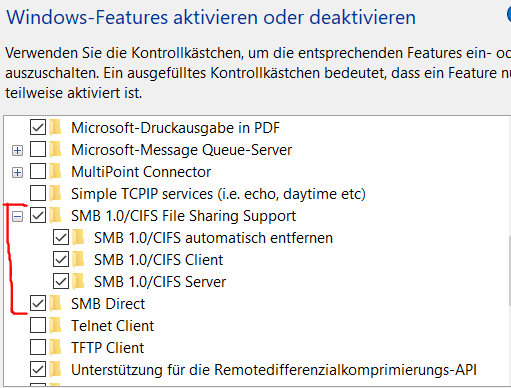Click folder icon next to Telnet Client

(55, 325)
